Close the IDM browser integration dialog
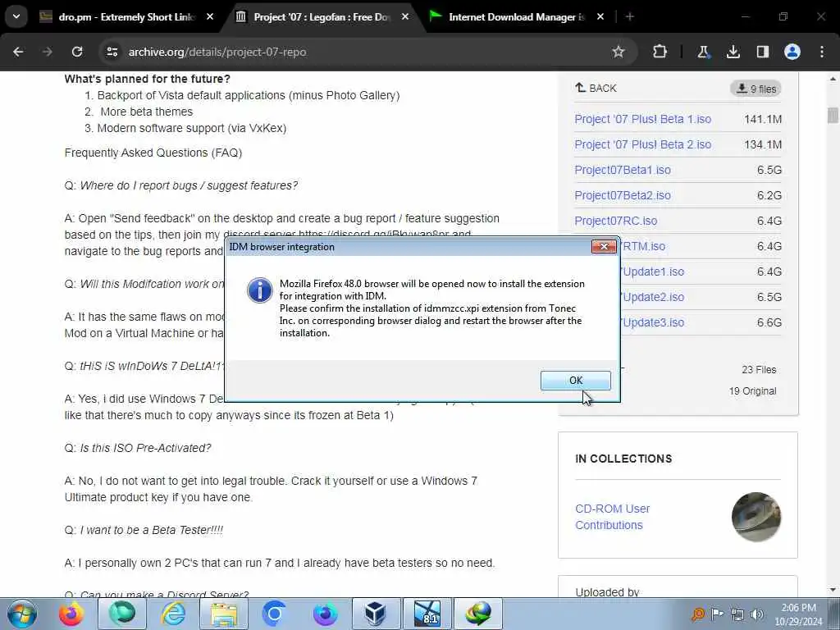Screen dimensions: 840x630 (x=604, y=246)
